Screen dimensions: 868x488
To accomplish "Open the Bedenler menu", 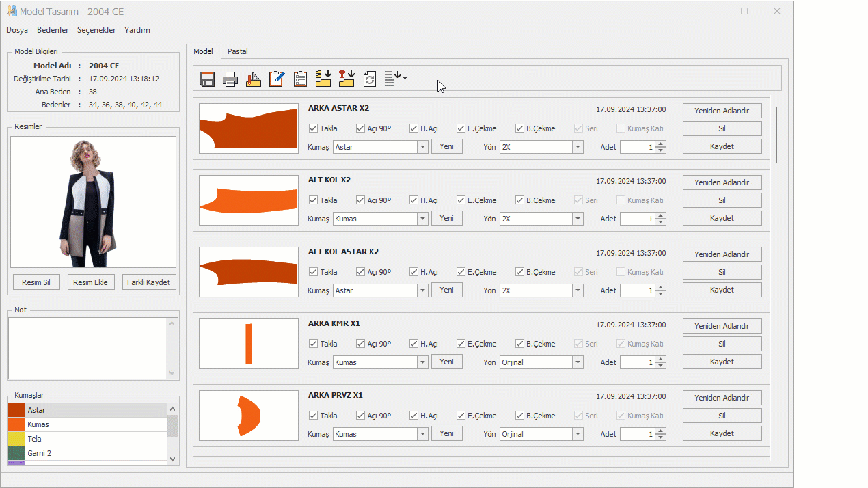I will pyautogui.click(x=53, y=30).
